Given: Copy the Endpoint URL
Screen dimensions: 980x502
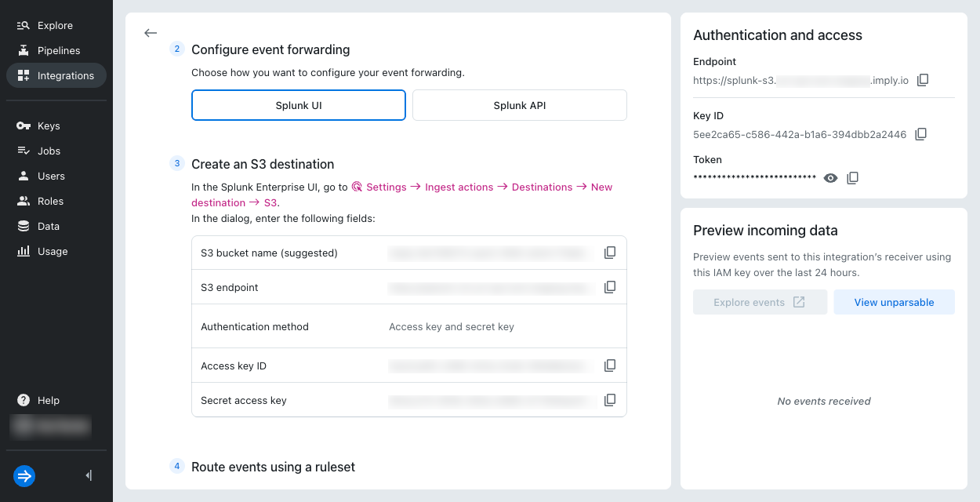Looking at the screenshot, I should (923, 80).
